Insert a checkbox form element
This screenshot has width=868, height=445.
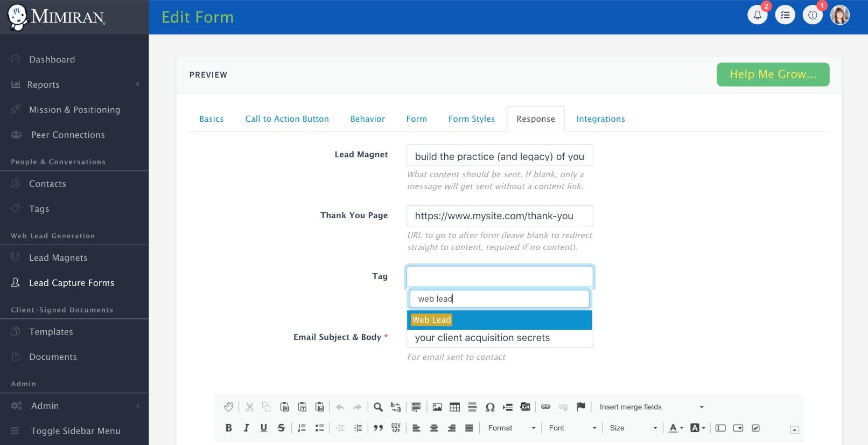tap(756, 428)
